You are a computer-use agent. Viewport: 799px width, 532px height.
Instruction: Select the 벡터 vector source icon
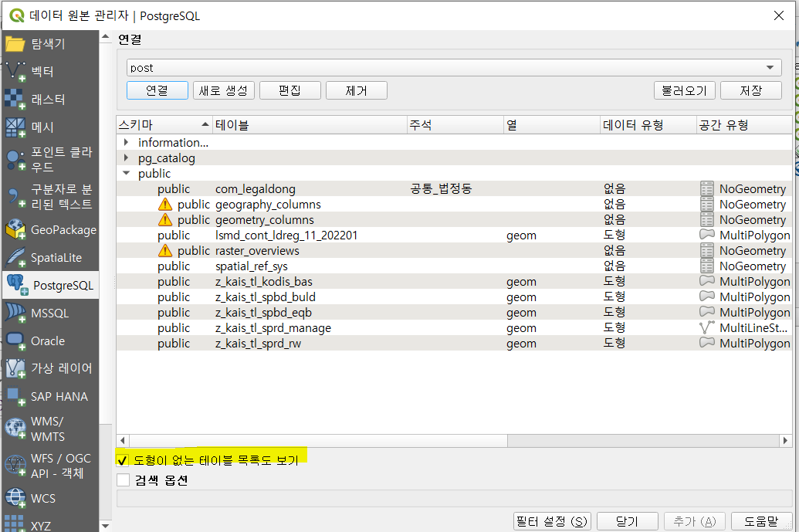click(15, 71)
